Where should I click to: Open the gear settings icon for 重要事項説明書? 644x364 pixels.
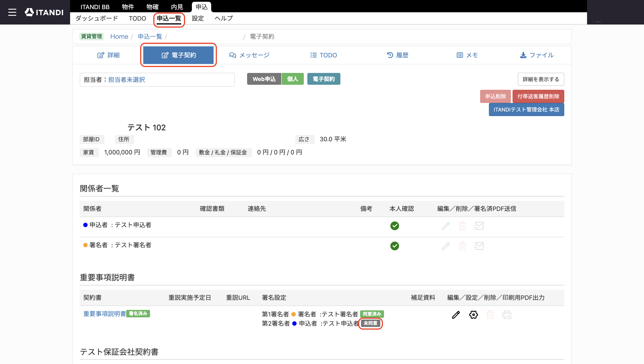pos(473,315)
